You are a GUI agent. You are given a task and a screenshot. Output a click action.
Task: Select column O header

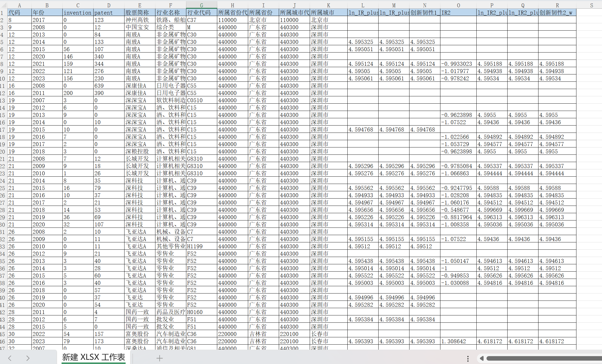point(458,5)
